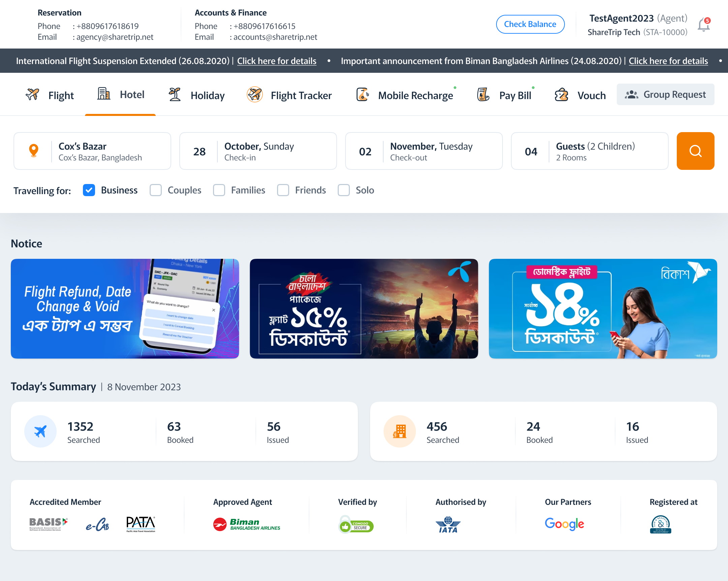Click the D-U-N-S Registered badge
This screenshot has width=728, height=581.
point(661,524)
